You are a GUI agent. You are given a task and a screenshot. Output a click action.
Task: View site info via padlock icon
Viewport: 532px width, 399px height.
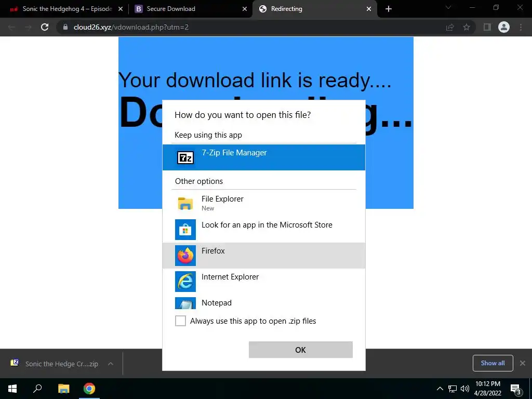[x=65, y=27]
